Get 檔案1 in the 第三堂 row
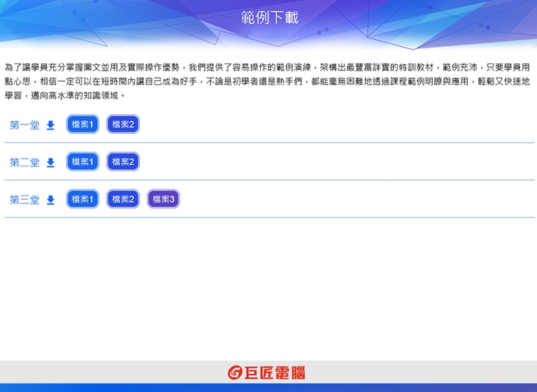 click(x=83, y=199)
